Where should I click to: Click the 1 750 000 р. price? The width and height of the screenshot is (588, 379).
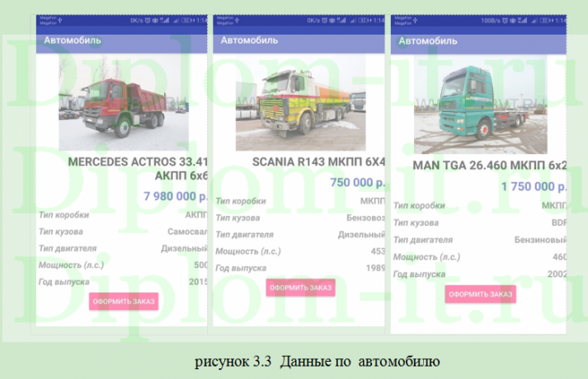point(534,187)
